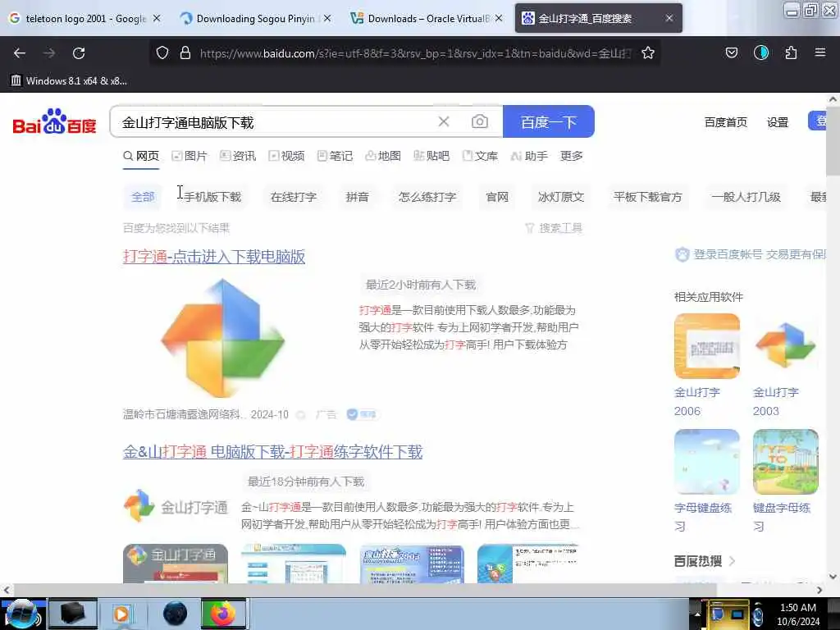Open the Pocket save icon

pyautogui.click(x=732, y=52)
